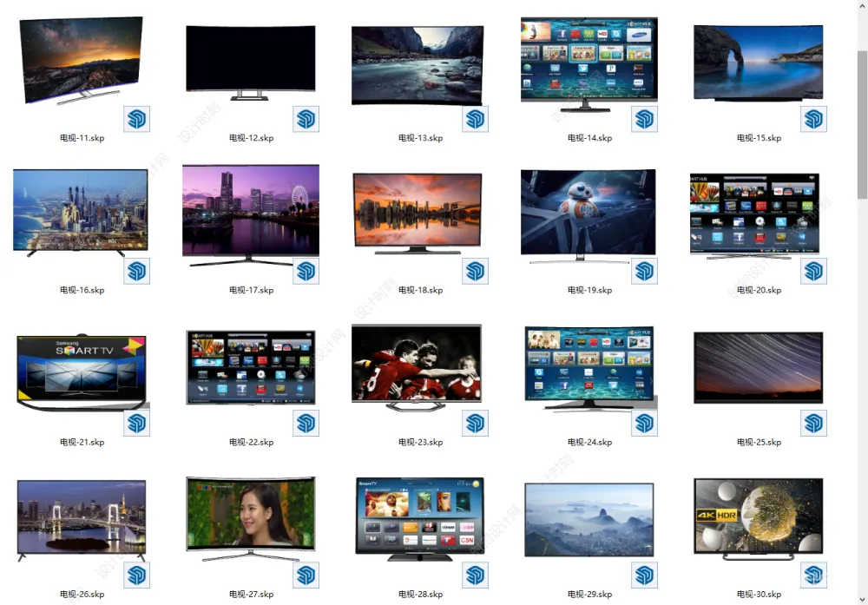Select the black curved TV thumbnail 电视-12

250,61
